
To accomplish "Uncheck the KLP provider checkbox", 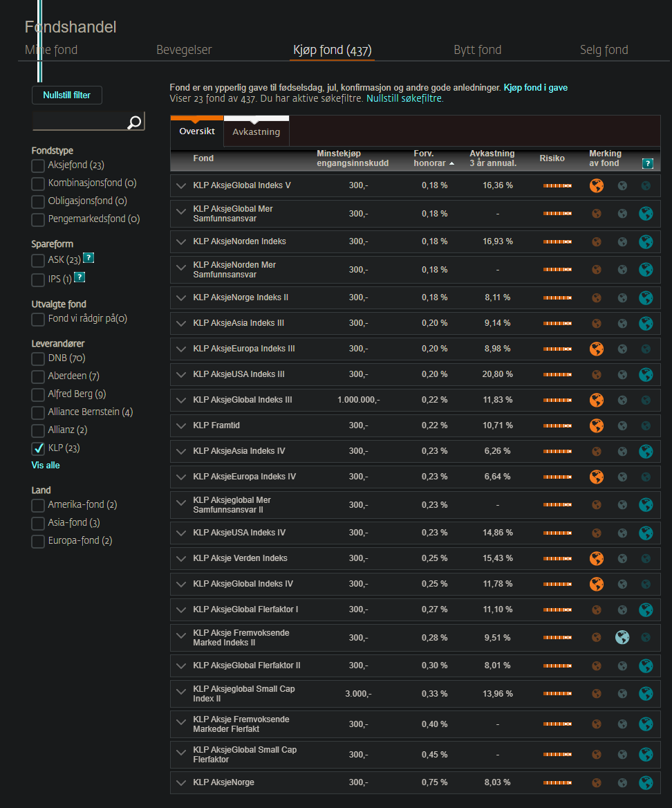I will coord(38,448).
